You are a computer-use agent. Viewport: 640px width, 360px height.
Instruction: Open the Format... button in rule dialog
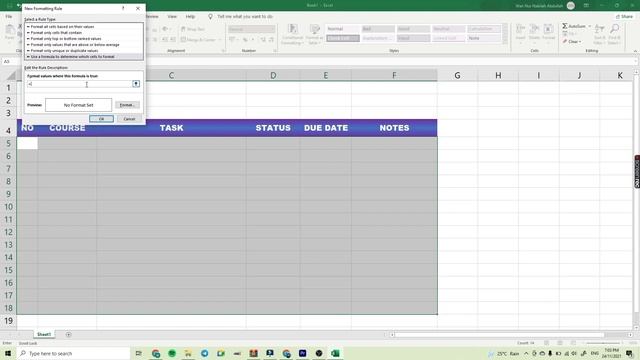click(x=127, y=105)
